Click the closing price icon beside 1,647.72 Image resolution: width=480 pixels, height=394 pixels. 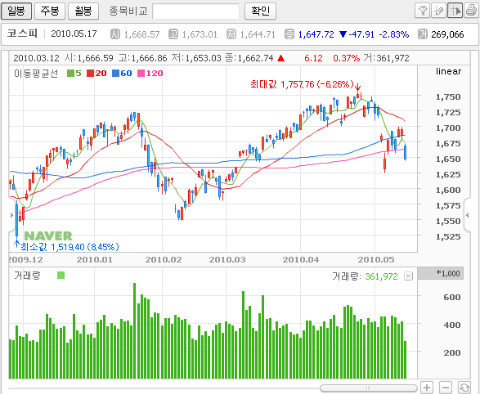[289, 34]
